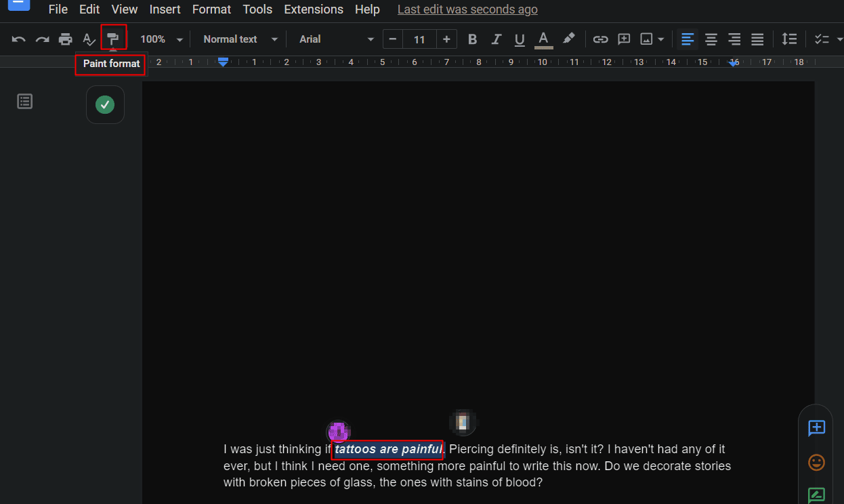
Task: Toggle underline formatting
Action: [520, 39]
